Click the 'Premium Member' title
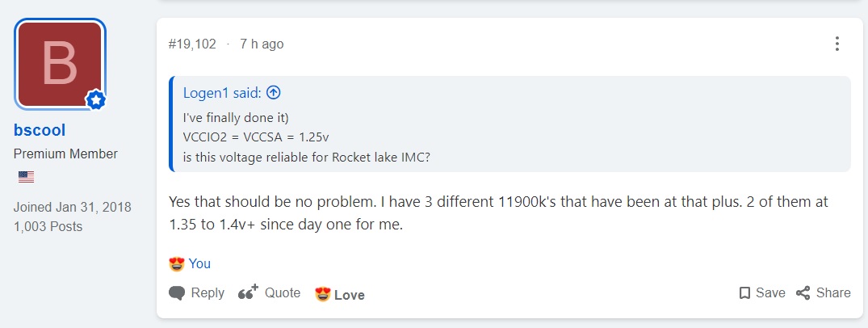Screen dimensions: 868x328 [65, 153]
